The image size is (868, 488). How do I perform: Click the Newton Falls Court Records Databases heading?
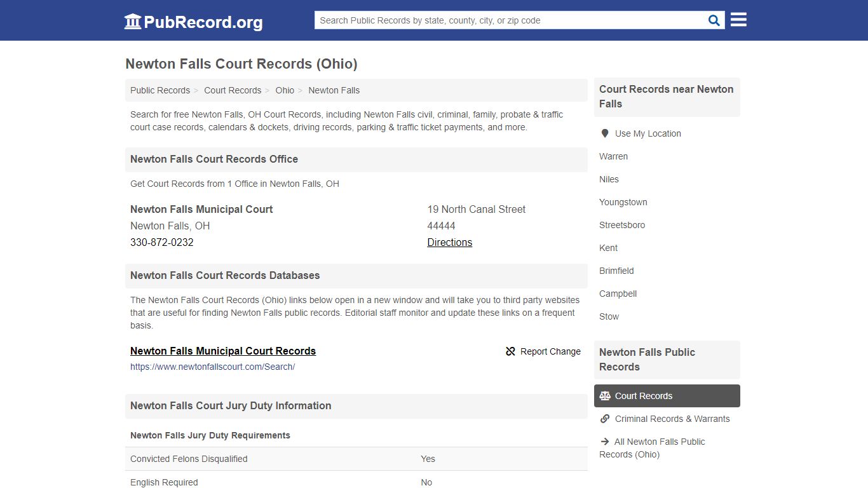pyautogui.click(x=225, y=275)
